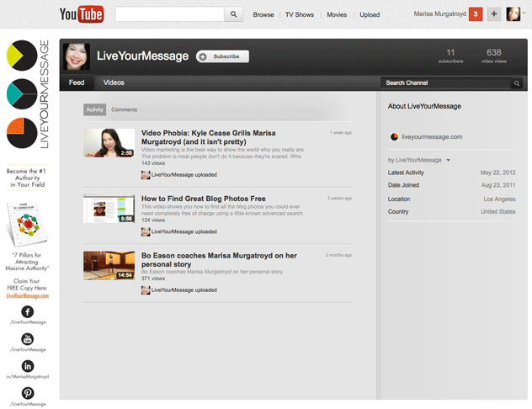Click the LinkedIn icon in the sidebar
Viewport: 532px width, 409px height.
pos(28,366)
